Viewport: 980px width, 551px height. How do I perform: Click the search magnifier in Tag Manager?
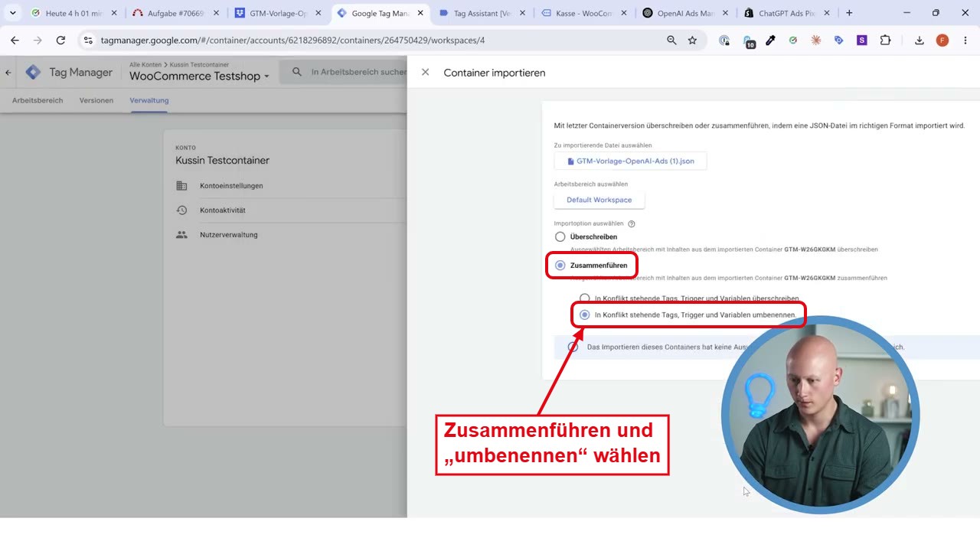click(x=297, y=72)
